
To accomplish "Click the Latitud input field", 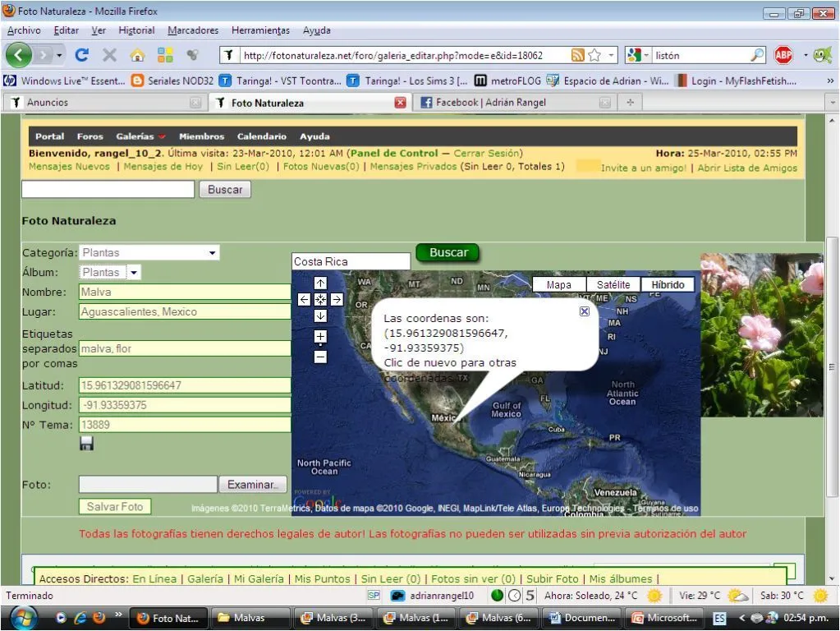I will (x=185, y=385).
